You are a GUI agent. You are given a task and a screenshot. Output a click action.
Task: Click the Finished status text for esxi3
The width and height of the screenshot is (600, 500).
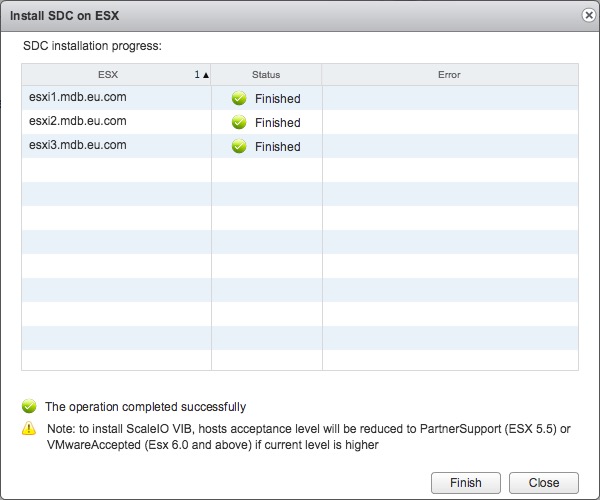(x=277, y=147)
